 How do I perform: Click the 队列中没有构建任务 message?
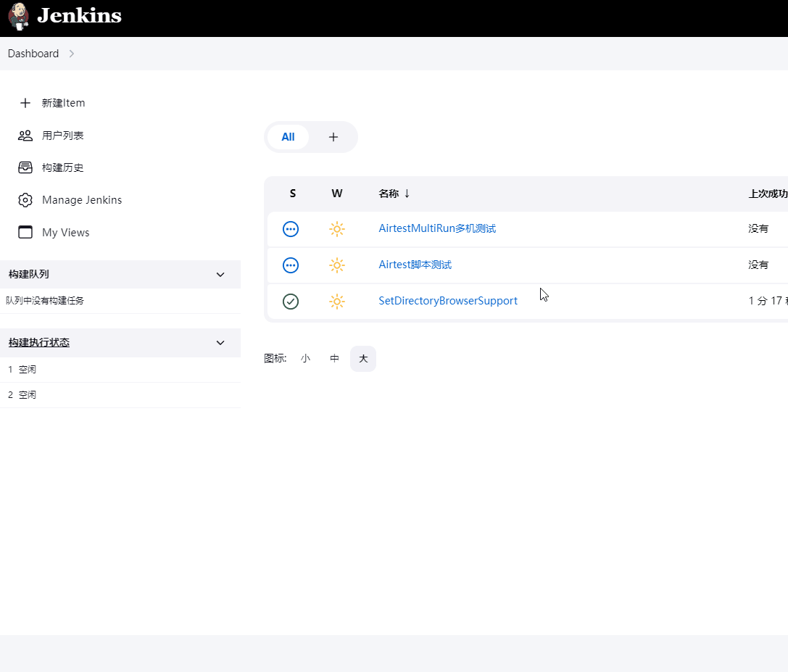[x=45, y=301]
